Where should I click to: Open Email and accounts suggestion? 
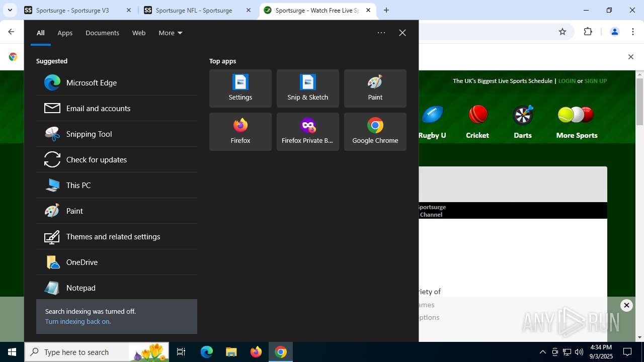coord(117,108)
